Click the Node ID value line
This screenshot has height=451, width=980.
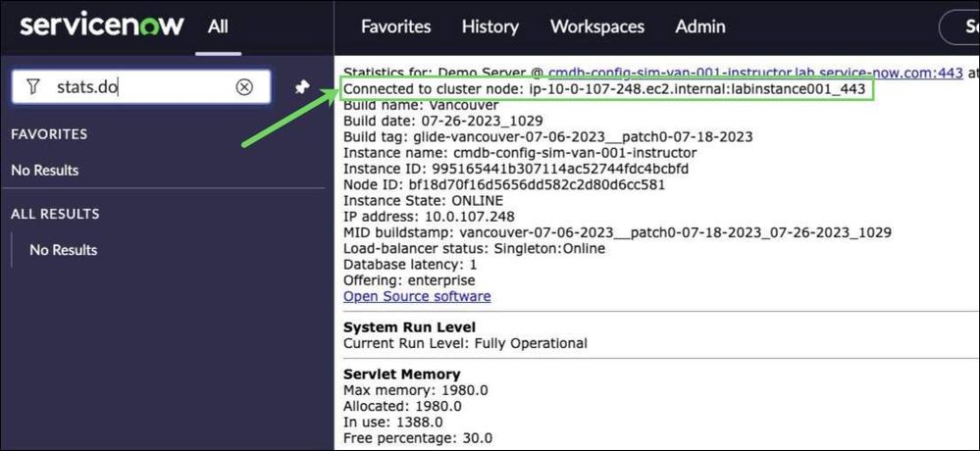[504, 185]
